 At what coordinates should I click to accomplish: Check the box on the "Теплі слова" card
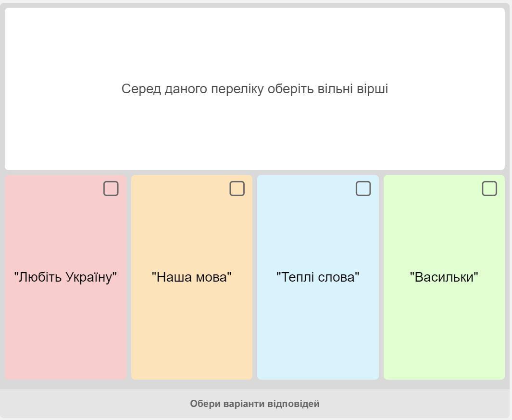(363, 189)
